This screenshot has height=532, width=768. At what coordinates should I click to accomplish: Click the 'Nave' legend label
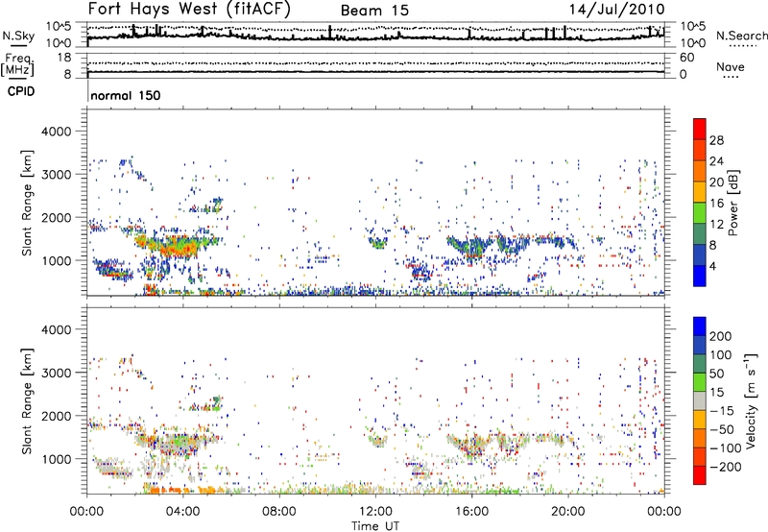(731, 67)
